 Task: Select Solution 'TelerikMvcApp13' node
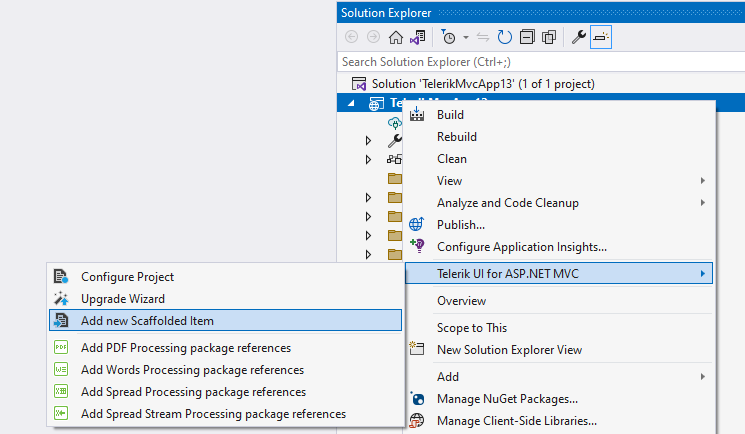point(483,84)
